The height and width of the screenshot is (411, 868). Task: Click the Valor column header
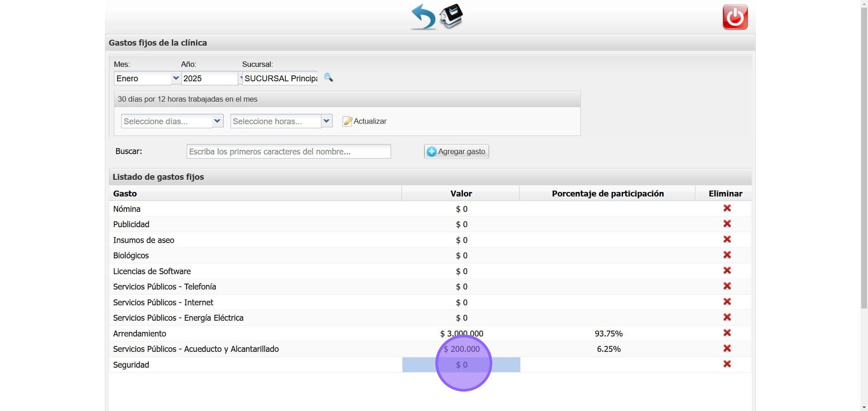(461, 193)
